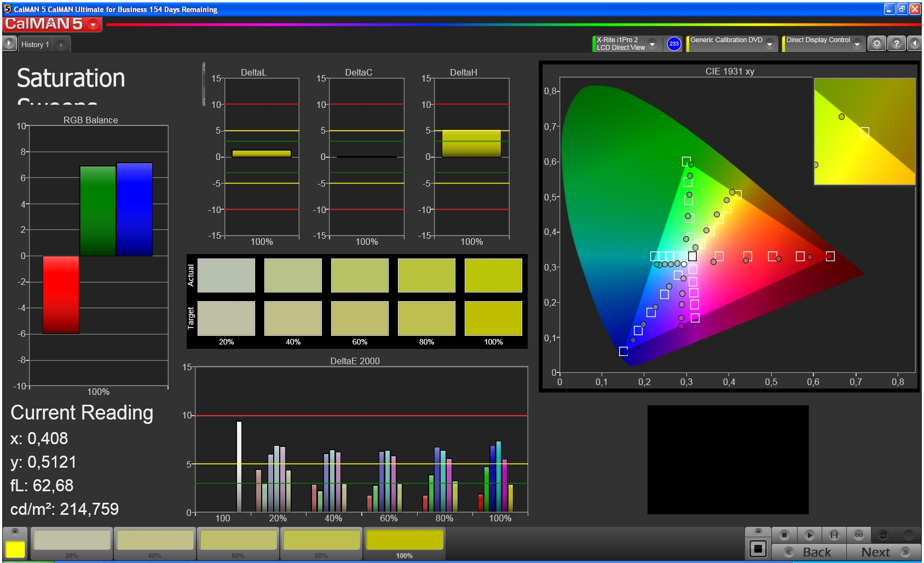Switch to the History 1 tab
Viewport: 924px width, 563px height.
tap(35, 44)
